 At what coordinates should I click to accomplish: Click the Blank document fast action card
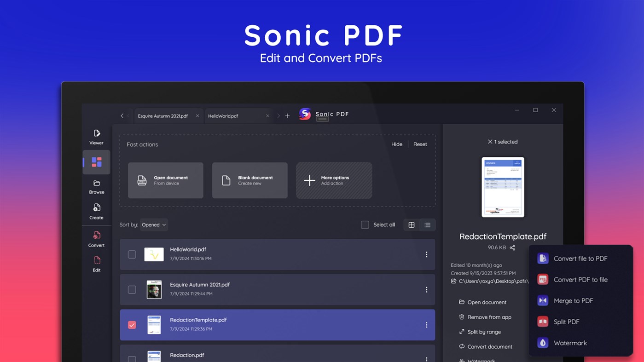(x=249, y=180)
